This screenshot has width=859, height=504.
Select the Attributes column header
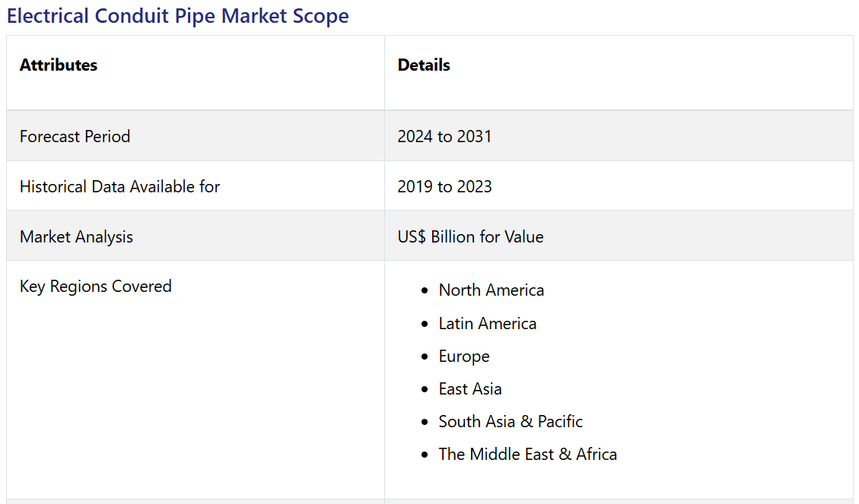coord(59,65)
